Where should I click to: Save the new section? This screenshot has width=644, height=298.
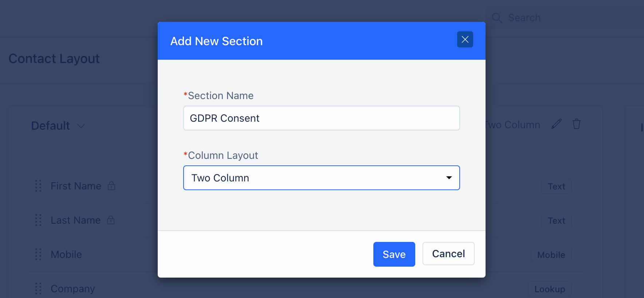394,254
